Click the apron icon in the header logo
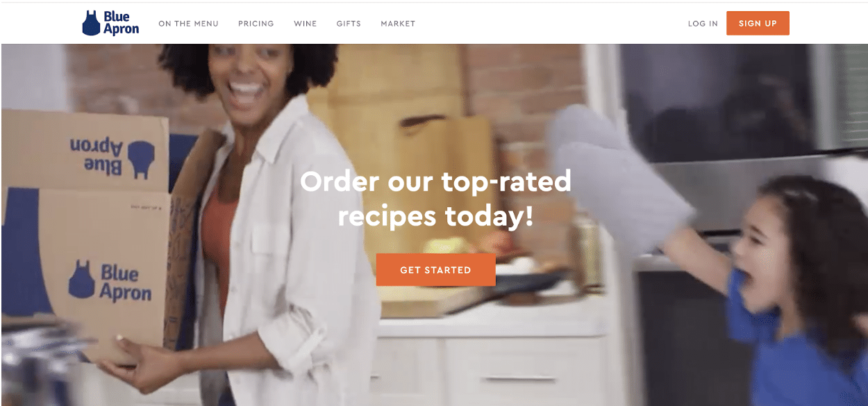The width and height of the screenshot is (868, 406). click(91, 23)
